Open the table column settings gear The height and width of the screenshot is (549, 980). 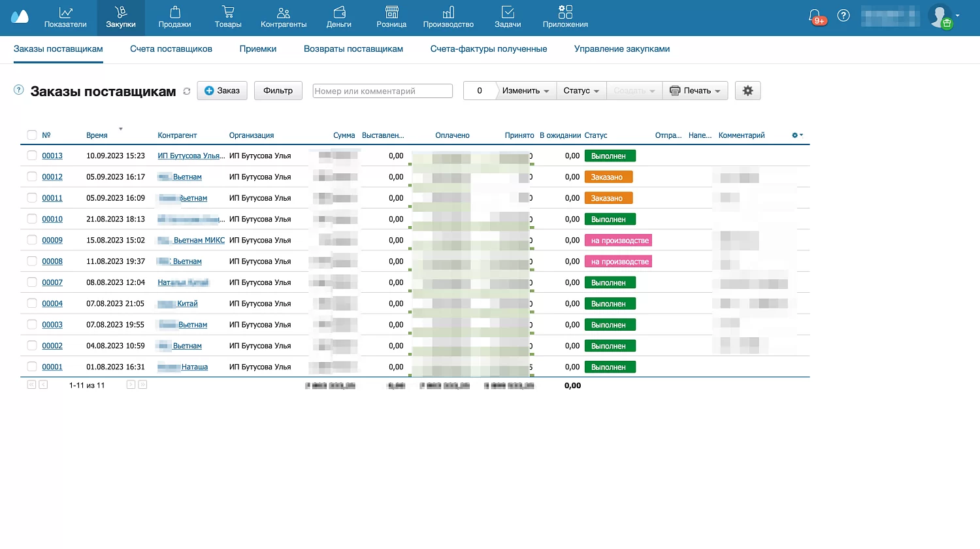tap(797, 135)
